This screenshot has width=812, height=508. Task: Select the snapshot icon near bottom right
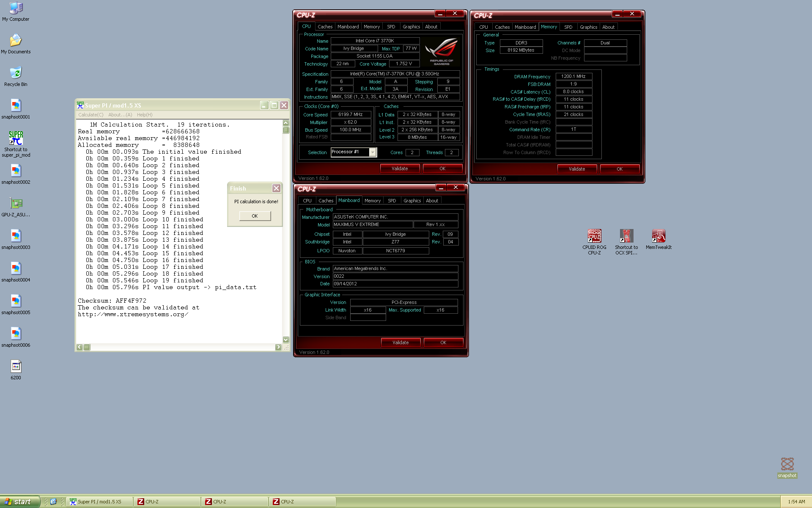[x=787, y=468]
